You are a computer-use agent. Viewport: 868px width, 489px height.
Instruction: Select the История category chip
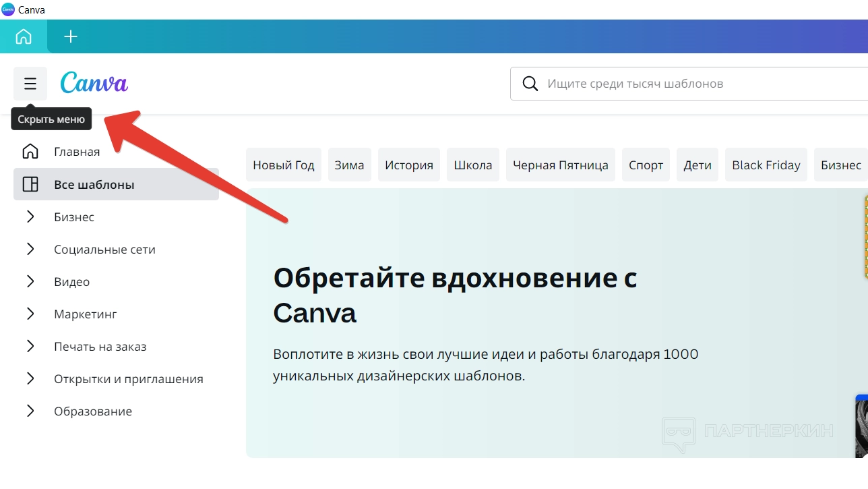(x=409, y=165)
